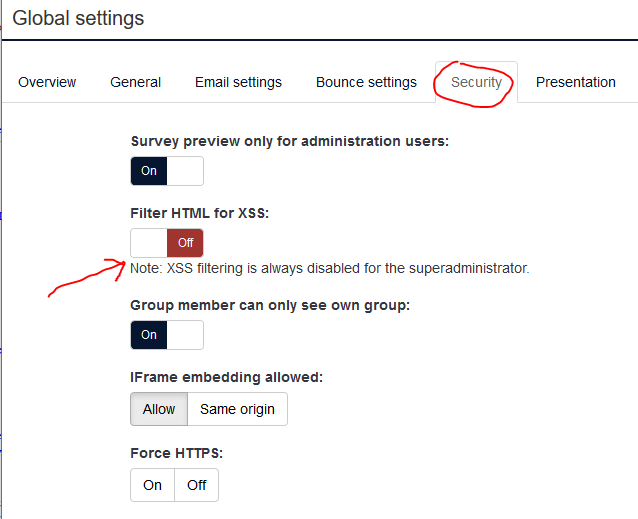The height and width of the screenshot is (519, 638).
Task: Click the Survey preview setting label
Action: tap(289, 141)
